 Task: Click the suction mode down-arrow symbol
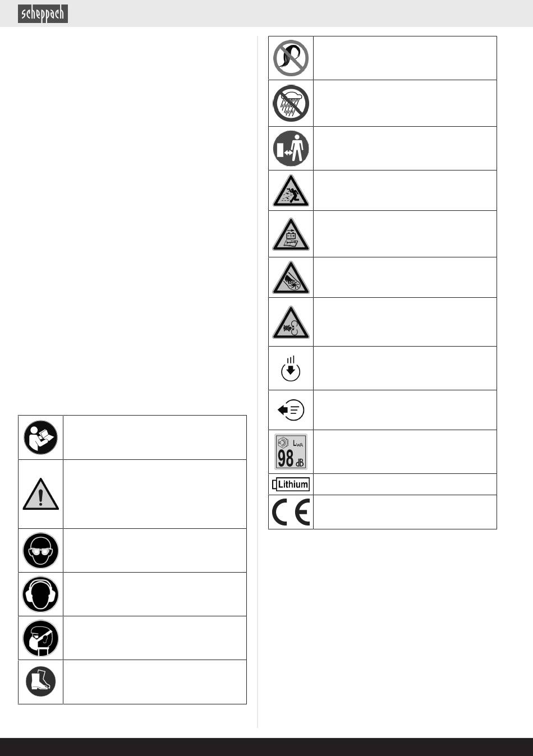pyautogui.click(x=291, y=368)
